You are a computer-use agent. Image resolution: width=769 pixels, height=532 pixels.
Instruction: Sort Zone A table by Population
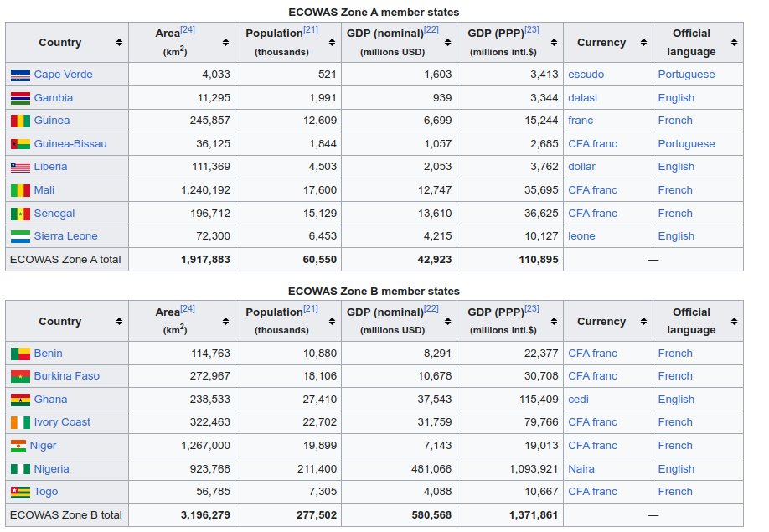click(332, 43)
